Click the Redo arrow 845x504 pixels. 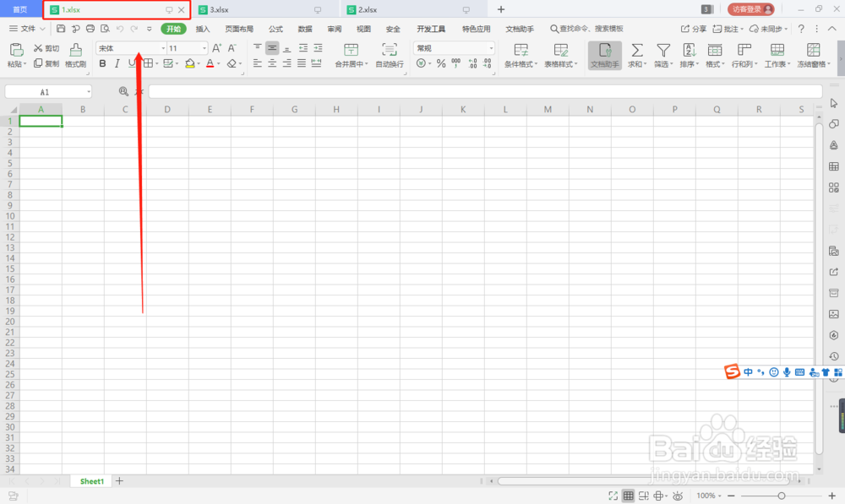(134, 29)
